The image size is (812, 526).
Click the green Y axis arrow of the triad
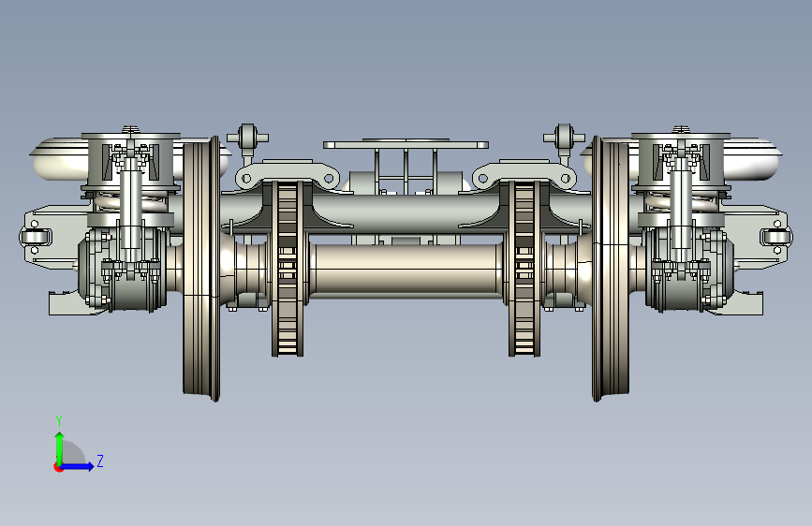tap(60, 447)
